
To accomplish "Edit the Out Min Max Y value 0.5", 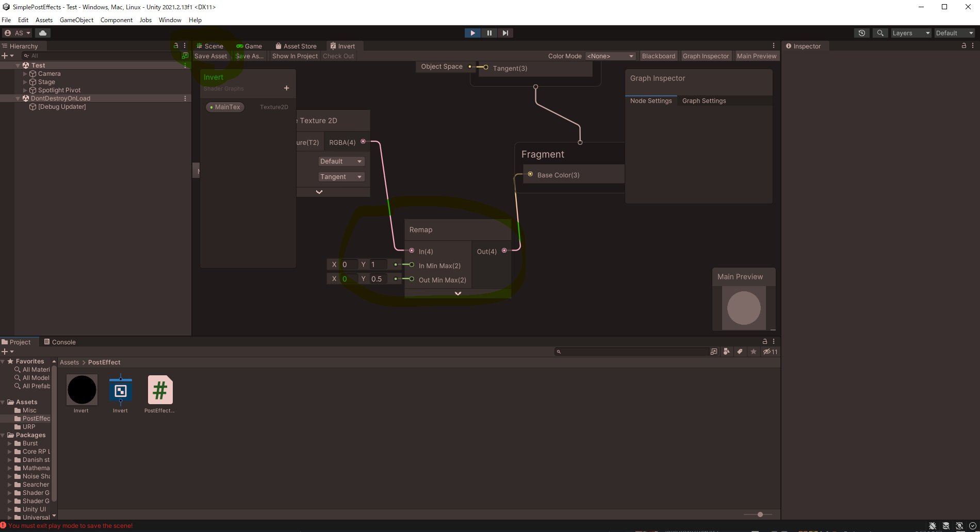I will (x=378, y=279).
